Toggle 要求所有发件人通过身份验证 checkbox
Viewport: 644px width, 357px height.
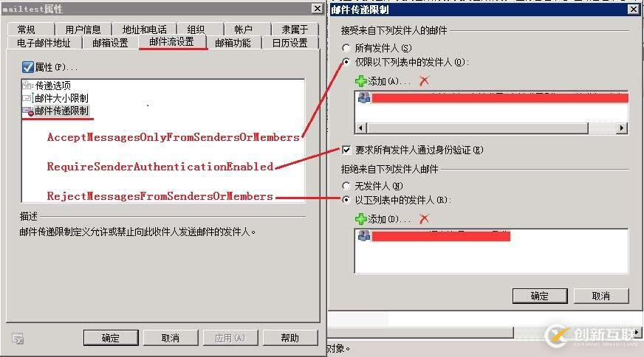346,150
